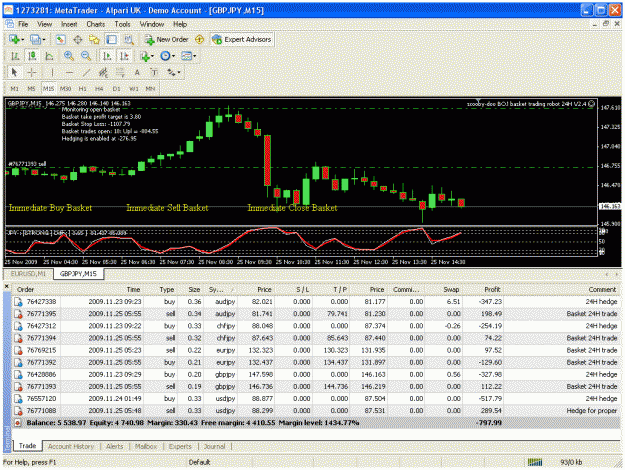Toggle the Terminal panel
The image size is (625, 470).
(x=111, y=39)
